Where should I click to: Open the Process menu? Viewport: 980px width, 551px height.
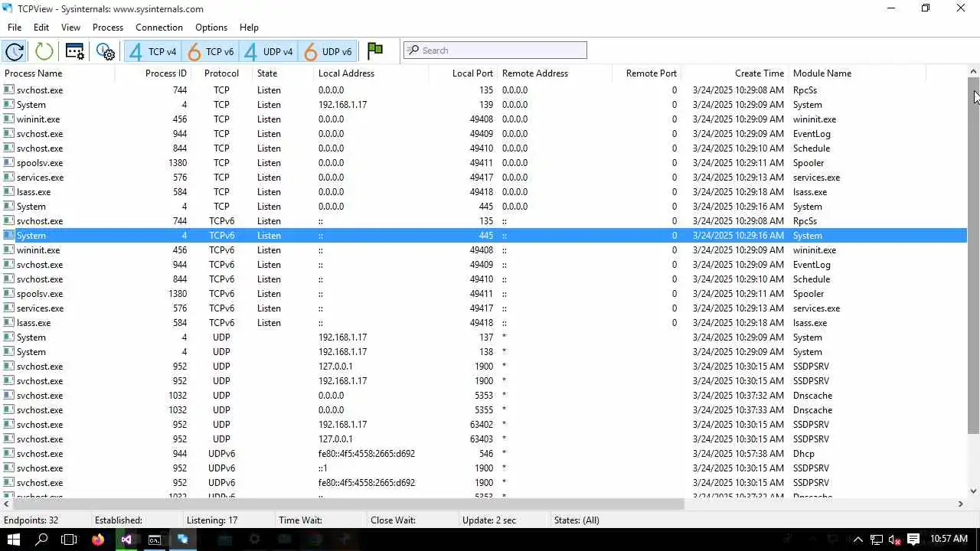pos(108,28)
